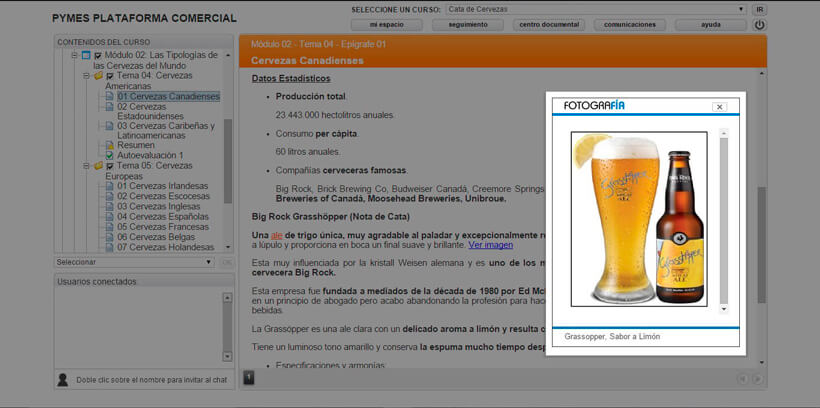Viewport: 820px width, 408px height.
Task: Click page icon beside 03 Cervezas Inglesas
Action: [x=109, y=207]
